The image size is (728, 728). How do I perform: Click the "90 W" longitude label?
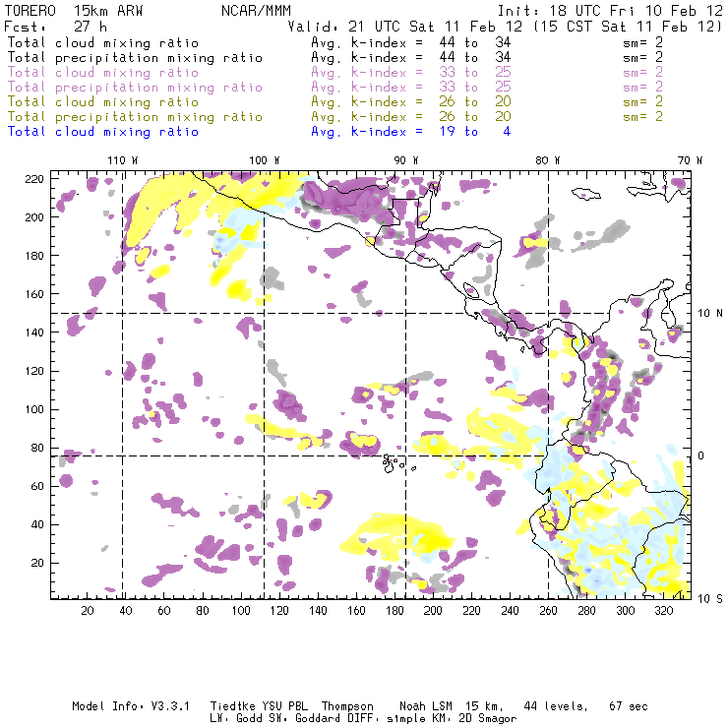pyautogui.click(x=406, y=159)
